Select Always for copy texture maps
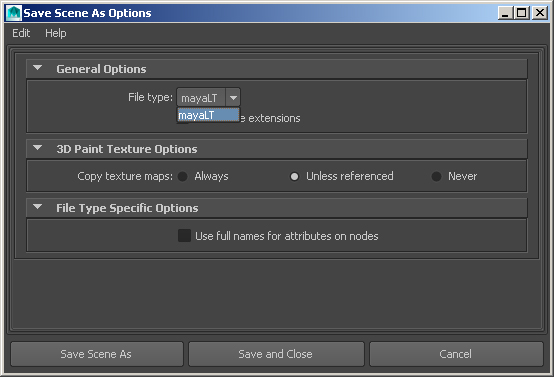Viewport: 554px width, 377px height. click(x=183, y=176)
